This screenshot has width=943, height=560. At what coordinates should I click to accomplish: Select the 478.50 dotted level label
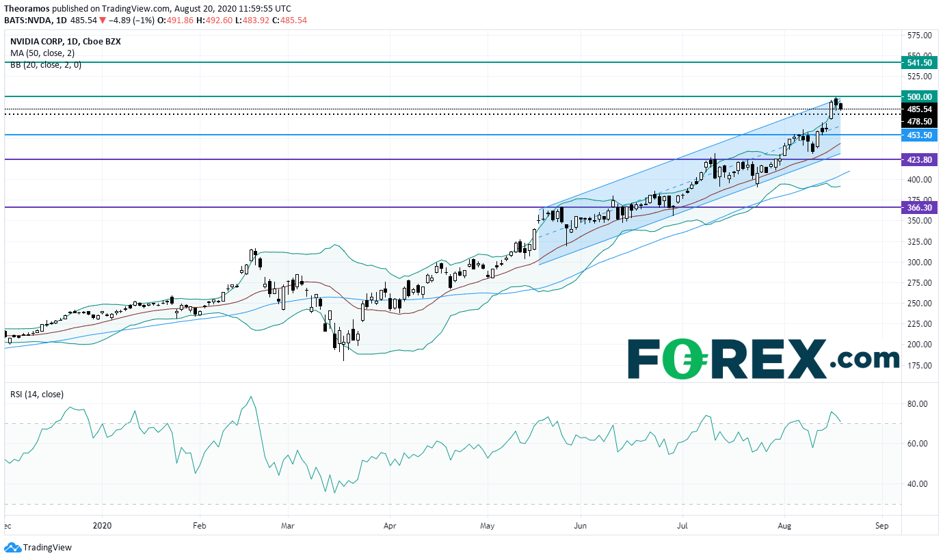tap(919, 121)
